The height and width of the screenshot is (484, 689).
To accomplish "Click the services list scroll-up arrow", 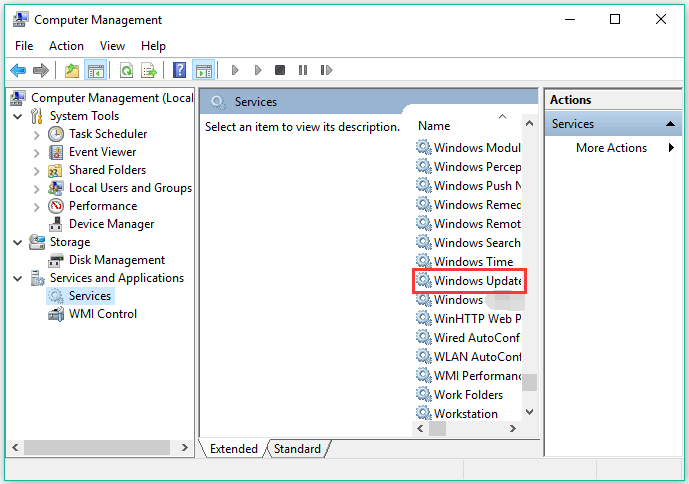I will point(529,124).
